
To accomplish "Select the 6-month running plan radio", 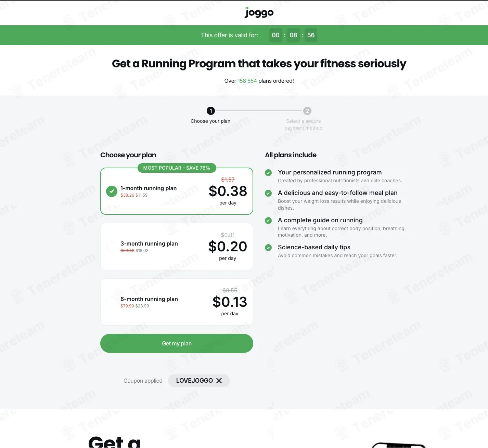I will click(x=112, y=302).
